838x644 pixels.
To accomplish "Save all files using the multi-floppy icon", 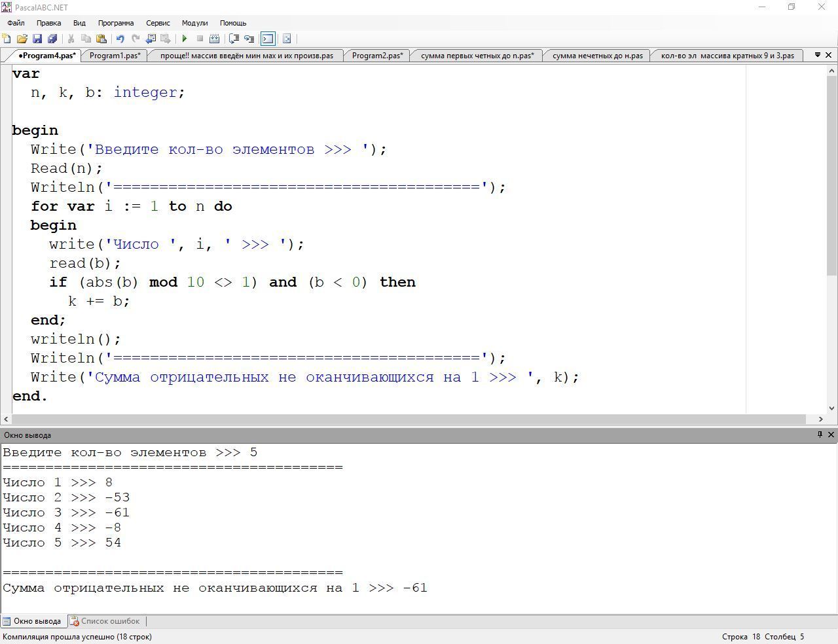I will [x=52, y=39].
